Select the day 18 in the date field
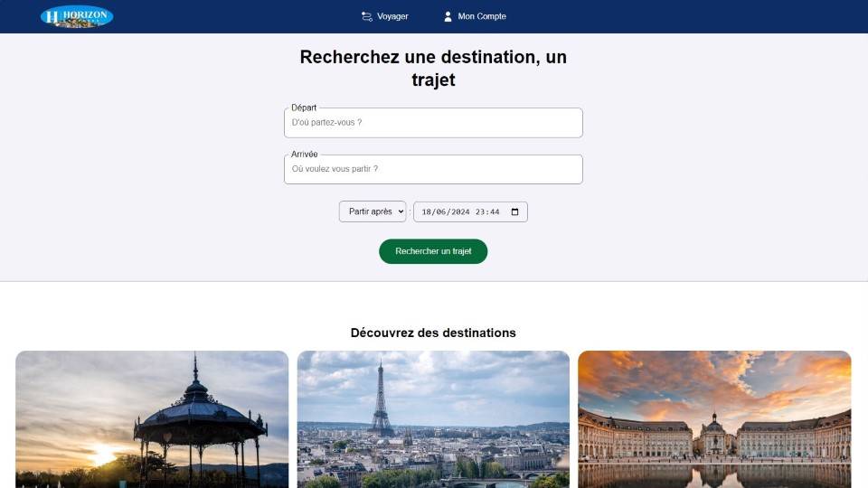The width and height of the screenshot is (868, 488). click(x=426, y=211)
